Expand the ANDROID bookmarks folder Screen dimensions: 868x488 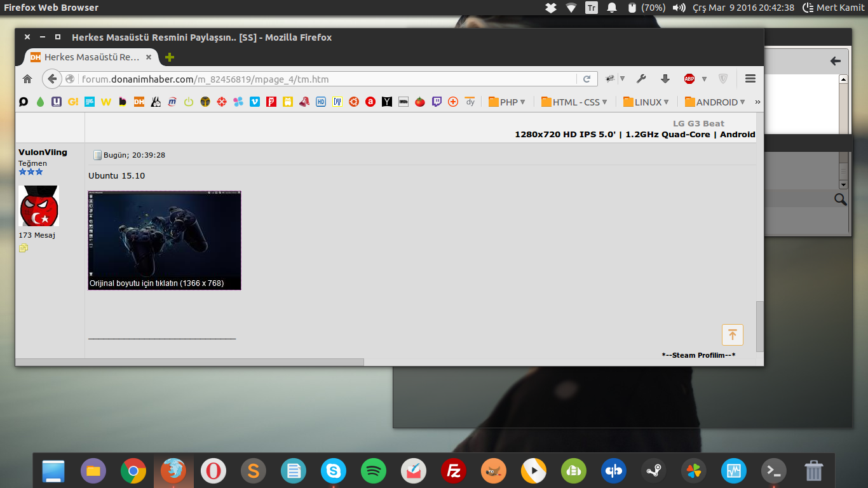(716, 102)
